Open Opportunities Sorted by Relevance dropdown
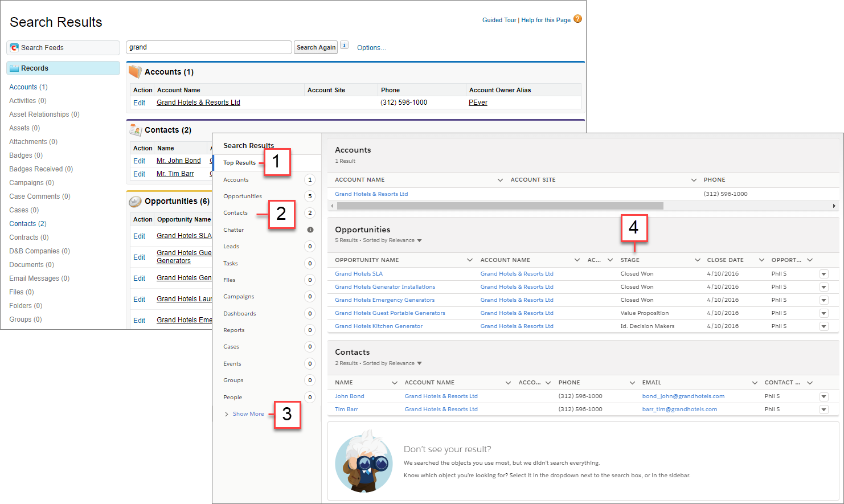 click(420, 240)
